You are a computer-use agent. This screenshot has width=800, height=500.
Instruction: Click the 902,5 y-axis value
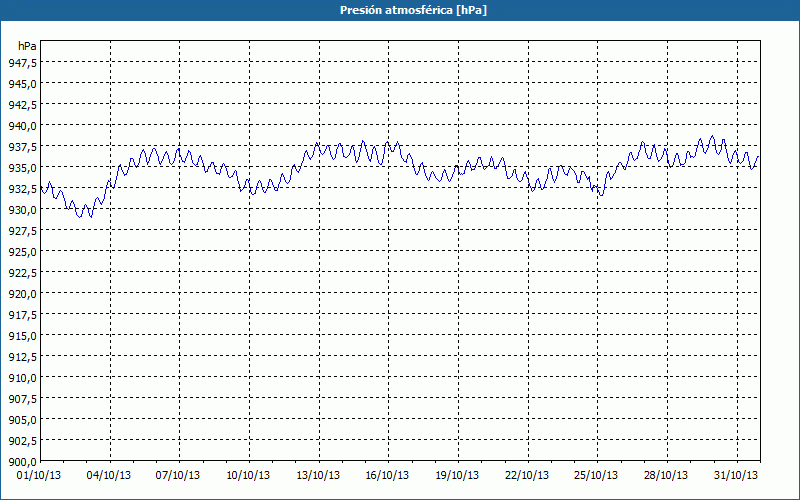pos(22,441)
